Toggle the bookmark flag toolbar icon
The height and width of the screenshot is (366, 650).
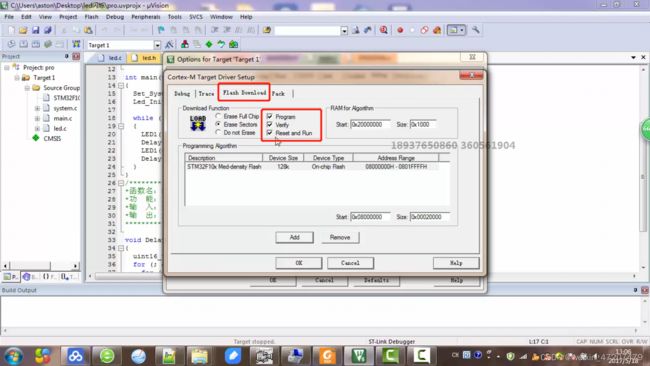pos(161,30)
